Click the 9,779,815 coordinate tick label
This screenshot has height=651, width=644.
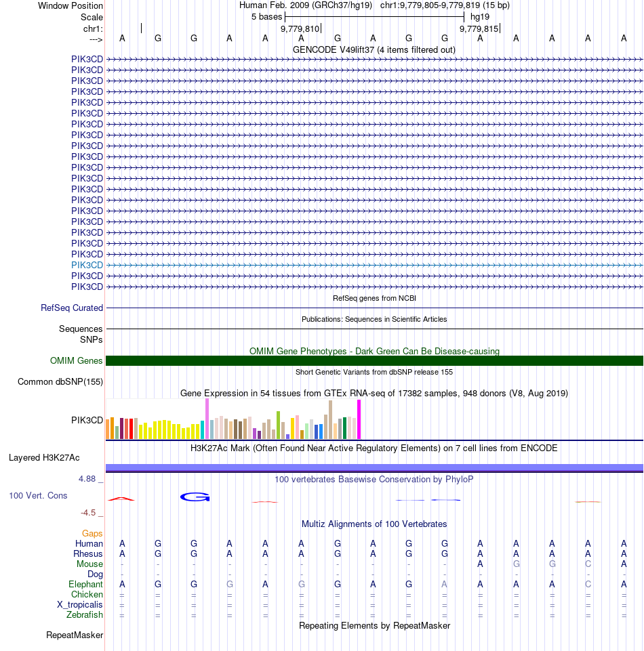point(479,28)
